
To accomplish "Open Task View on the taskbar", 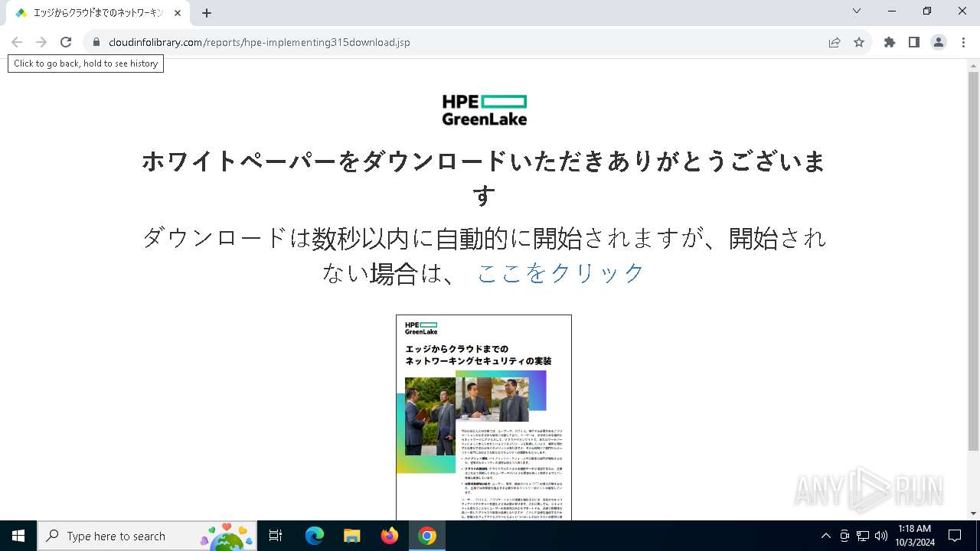I will [276, 536].
